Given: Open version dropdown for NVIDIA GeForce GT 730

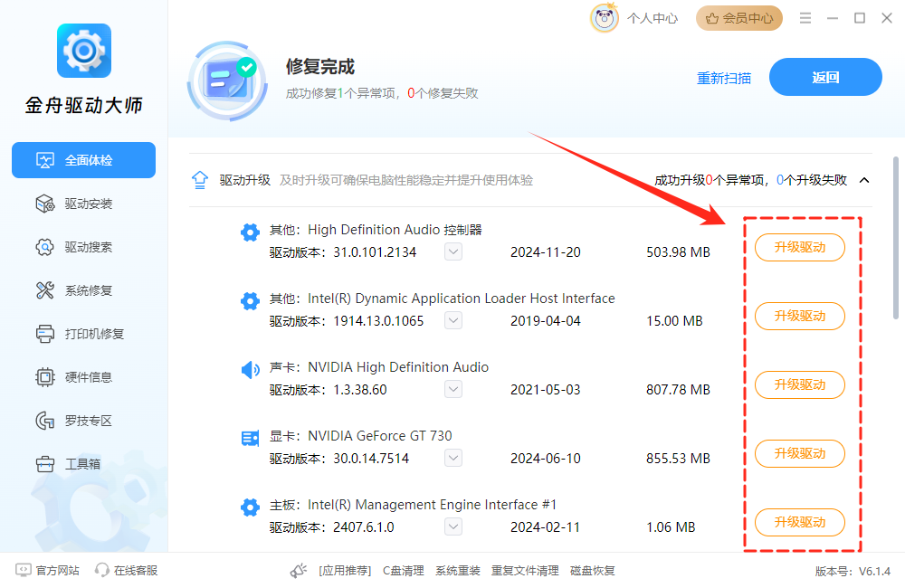Looking at the screenshot, I should tap(453, 459).
